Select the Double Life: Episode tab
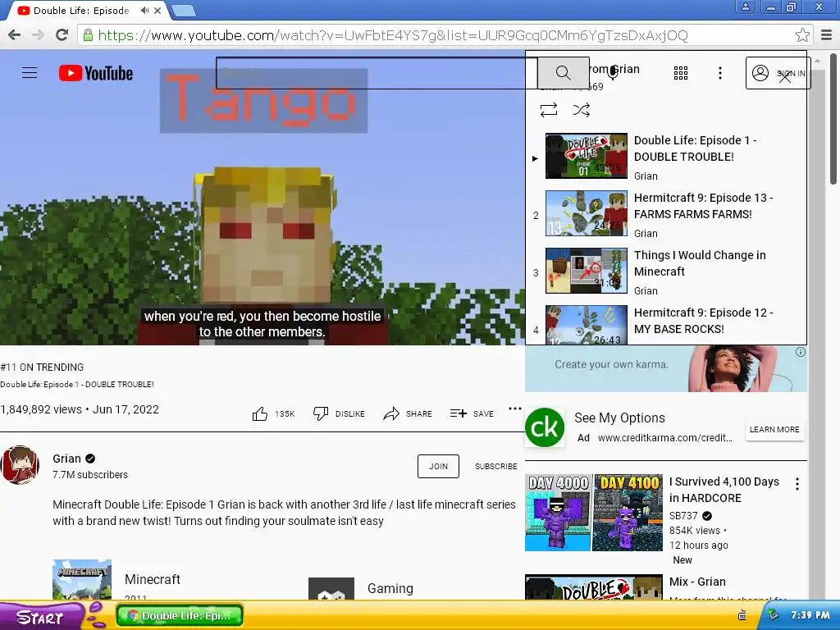This screenshot has width=840, height=630. (x=80, y=10)
